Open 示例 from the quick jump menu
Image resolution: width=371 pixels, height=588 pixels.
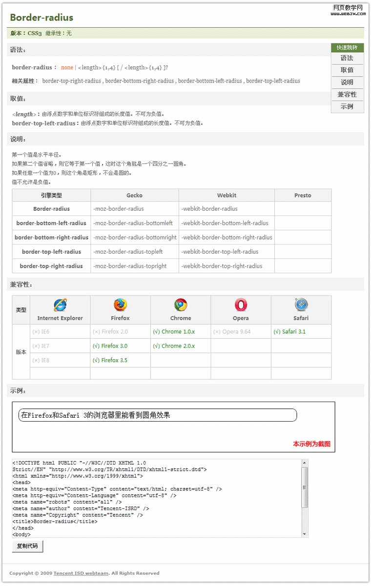(347, 106)
